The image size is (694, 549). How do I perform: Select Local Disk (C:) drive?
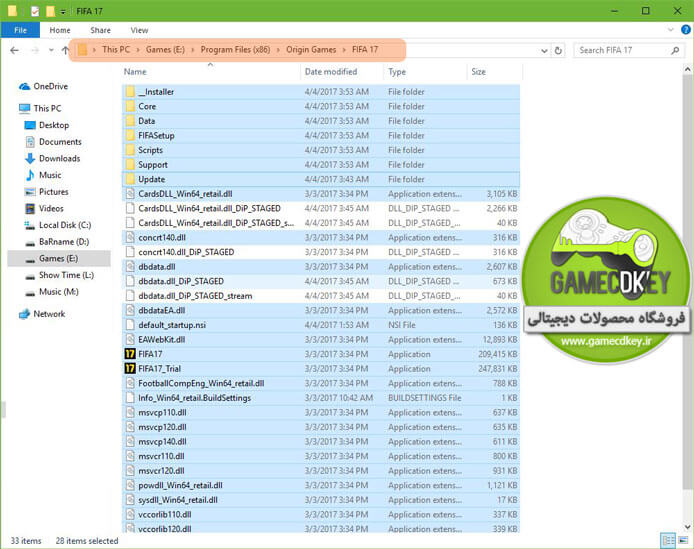point(58,225)
